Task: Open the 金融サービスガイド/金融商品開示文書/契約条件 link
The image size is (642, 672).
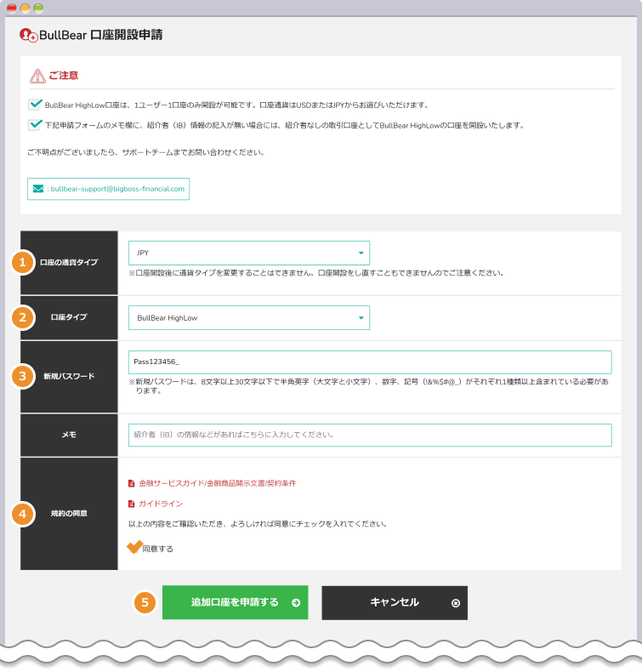Action: tap(217, 483)
